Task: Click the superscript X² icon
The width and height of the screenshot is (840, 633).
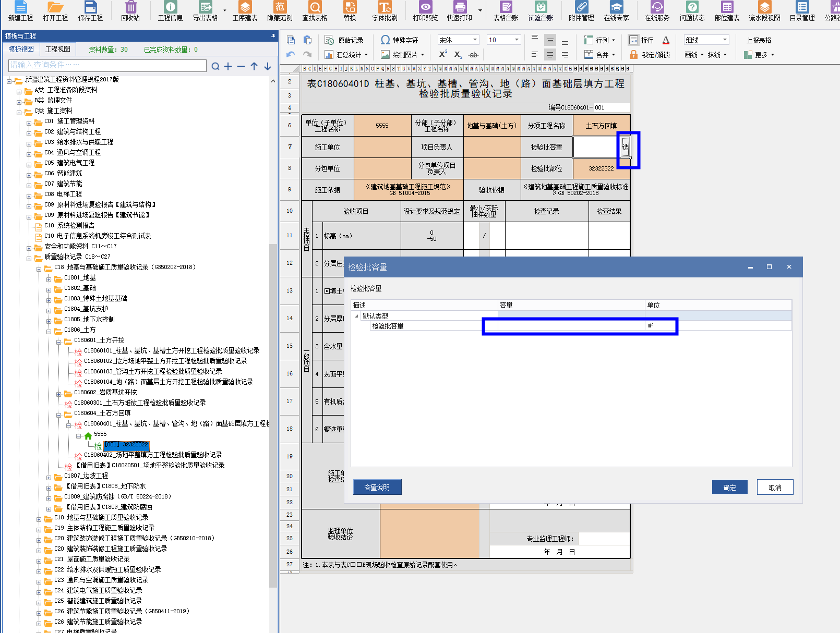Action: [443, 54]
